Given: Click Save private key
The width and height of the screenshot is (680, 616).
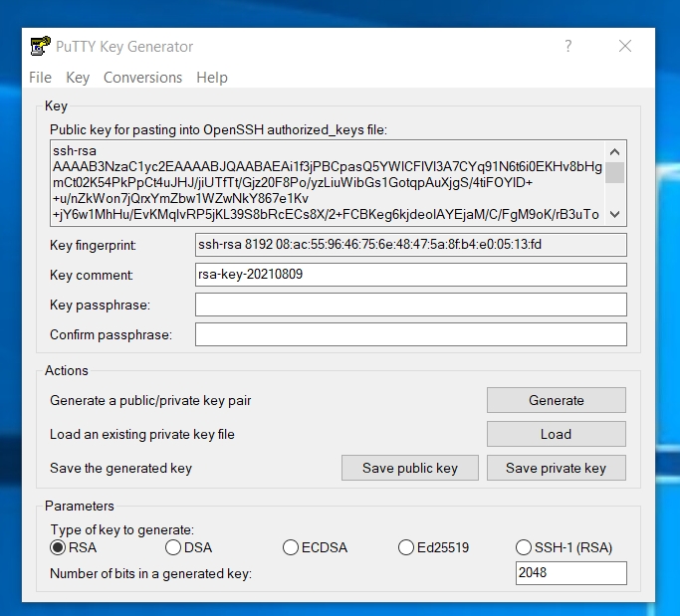Looking at the screenshot, I should click(556, 468).
